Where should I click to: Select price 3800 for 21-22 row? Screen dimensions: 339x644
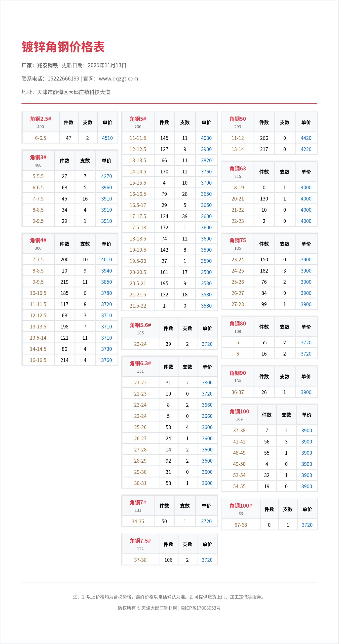(207, 383)
